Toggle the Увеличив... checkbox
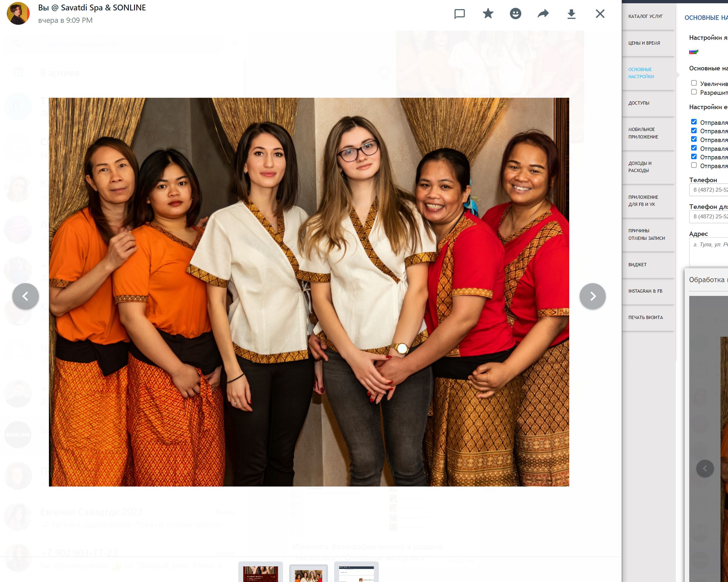The width and height of the screenshot is (728, 582). [x=694, y=83]
